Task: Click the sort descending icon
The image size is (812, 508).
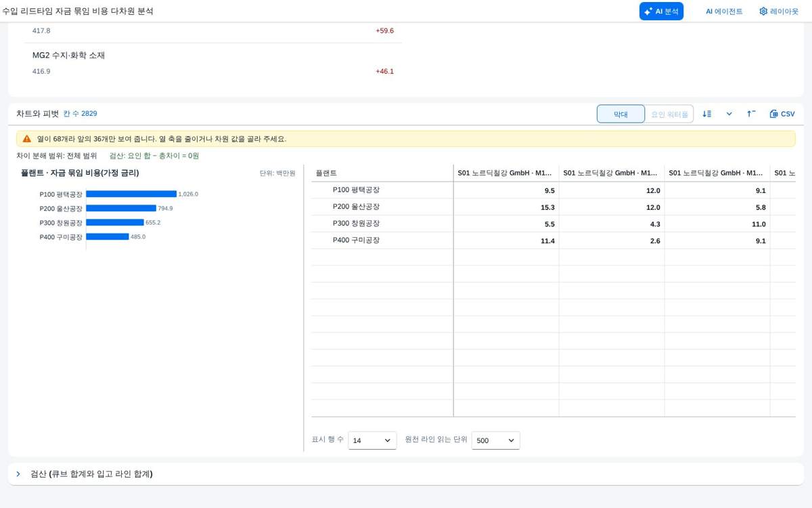Action: [707, 114]
